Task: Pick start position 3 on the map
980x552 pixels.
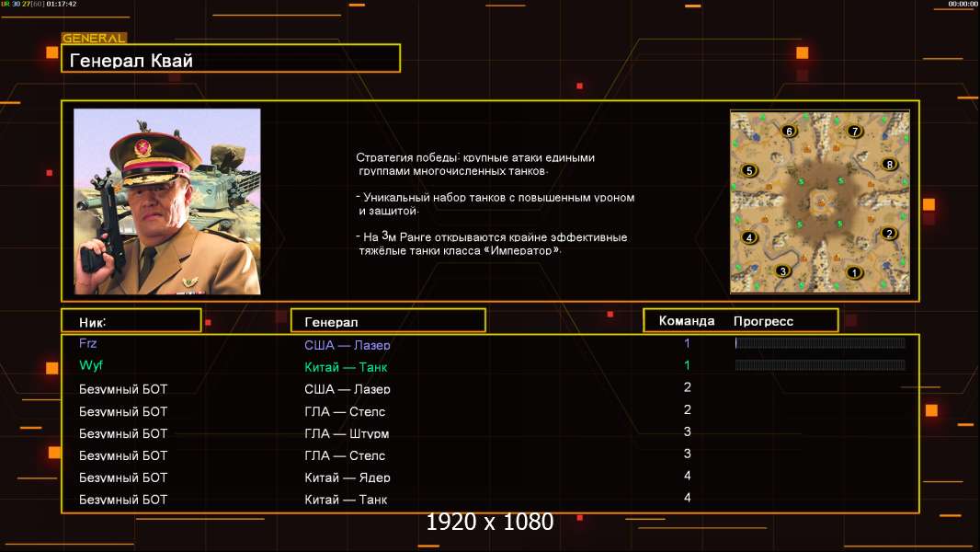Action: click(782, 270)
